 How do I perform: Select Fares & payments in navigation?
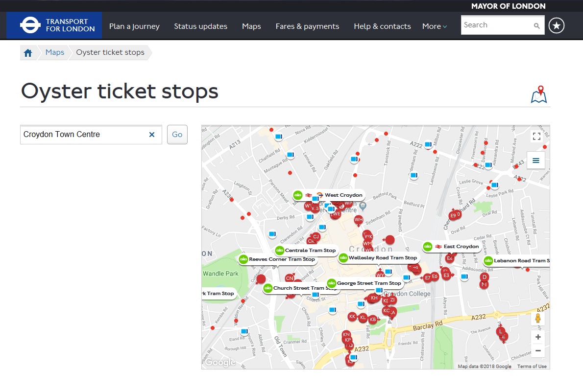coord(307,26)
